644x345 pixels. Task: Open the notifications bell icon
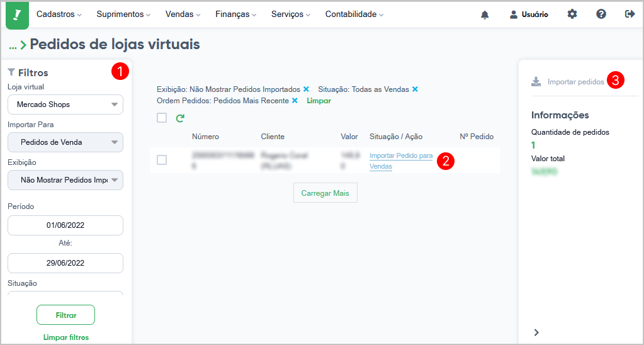click(x=485, y=14)
